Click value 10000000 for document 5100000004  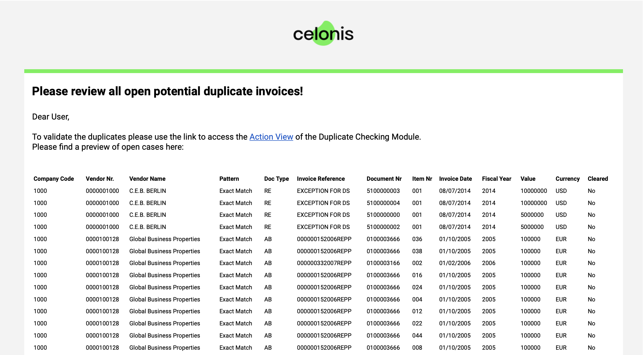coord(534,203)
